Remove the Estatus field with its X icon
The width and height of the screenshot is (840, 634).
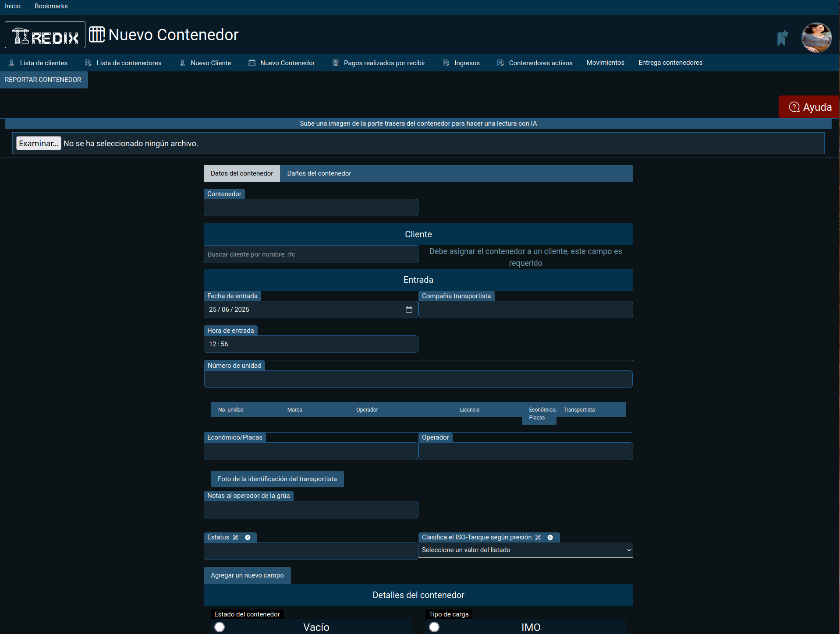tap(248, 538)
